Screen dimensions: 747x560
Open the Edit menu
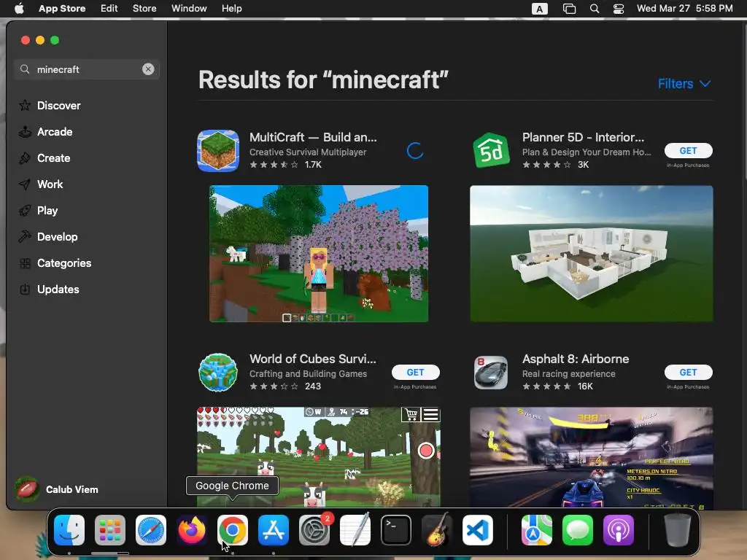tap(109, 9)
